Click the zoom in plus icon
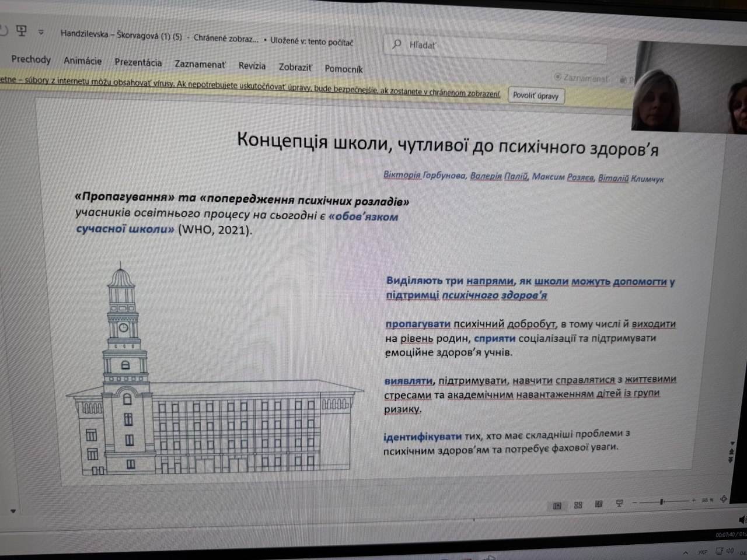The height and width of the screenshot is (560, 747). [x=694, y=501]
